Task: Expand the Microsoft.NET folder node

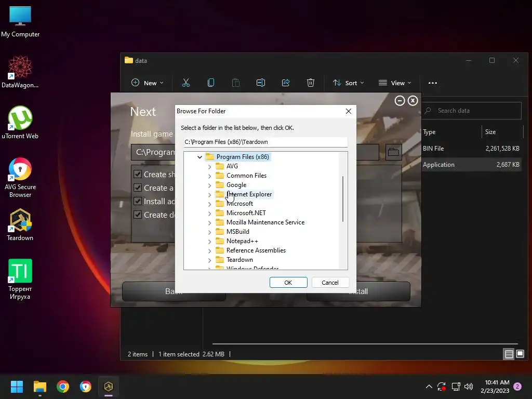Action: tap(209, 214)
